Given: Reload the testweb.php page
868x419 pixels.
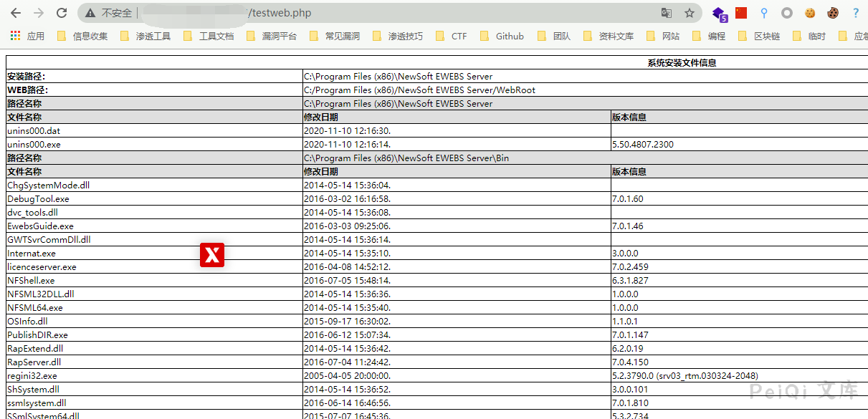Looking at the screenshot, I should (62, 13).
